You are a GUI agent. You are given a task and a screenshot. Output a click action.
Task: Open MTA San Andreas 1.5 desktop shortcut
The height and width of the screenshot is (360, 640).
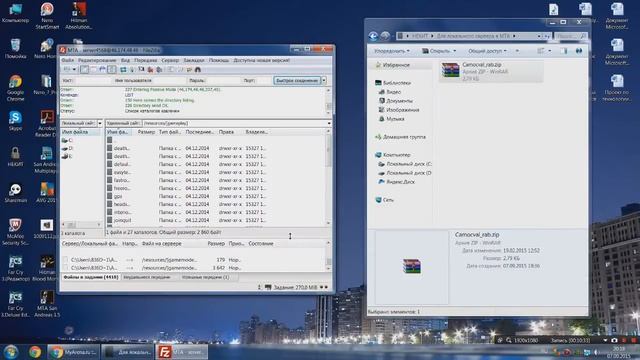[x=47, y=304]
